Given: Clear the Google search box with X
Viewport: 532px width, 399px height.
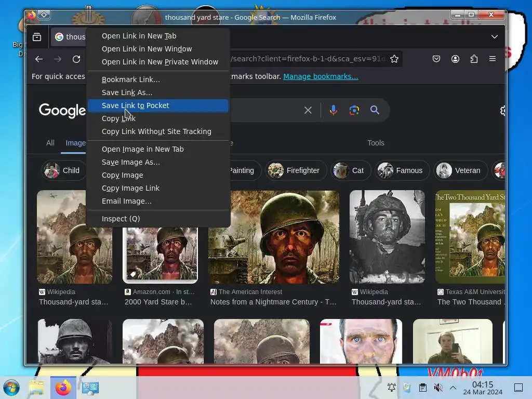Looking at the screenshot, I should [308, 110].
